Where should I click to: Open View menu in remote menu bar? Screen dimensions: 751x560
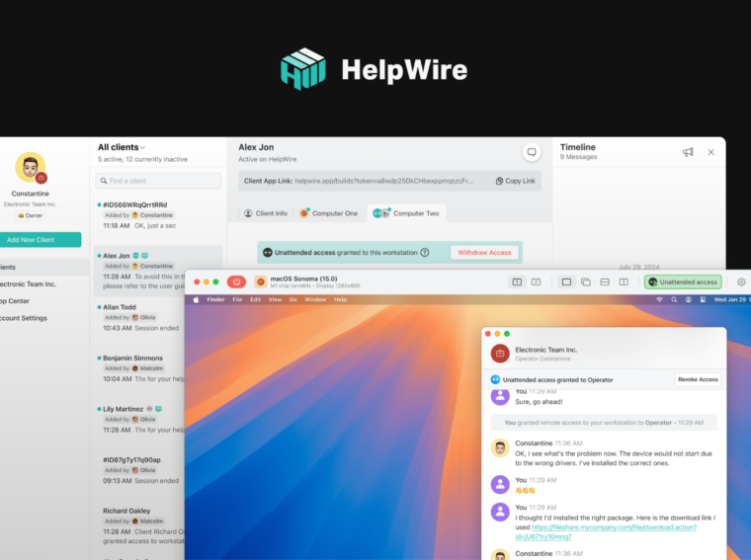pos(275,299)
